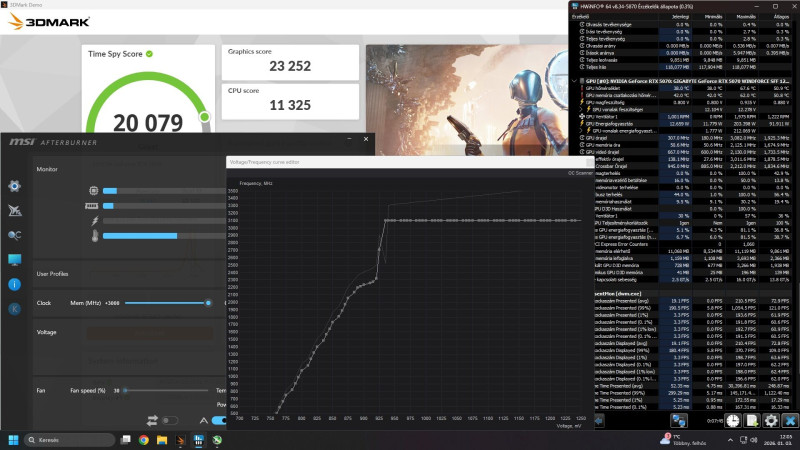Click the lightning power icon in Monitor

pyautogui.click(x=95, y=221)
